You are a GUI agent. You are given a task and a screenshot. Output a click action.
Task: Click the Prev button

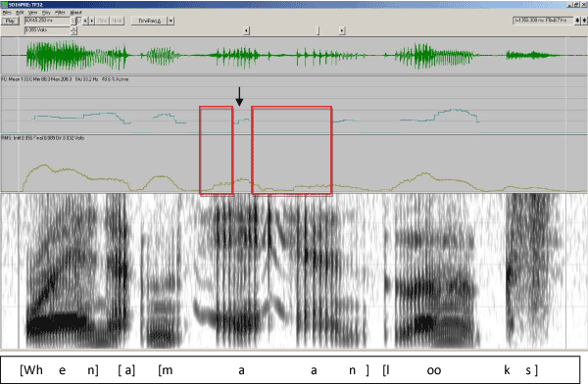click(103, 21)
